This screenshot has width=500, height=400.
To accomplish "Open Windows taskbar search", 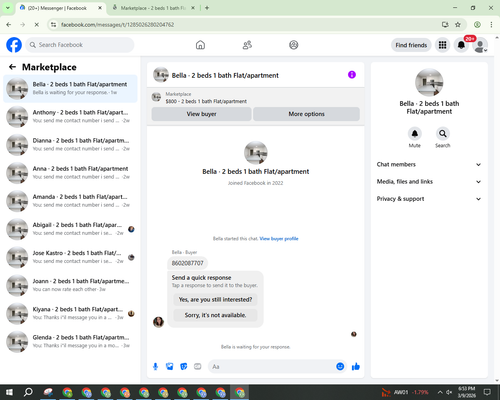I will click(28, 392).
